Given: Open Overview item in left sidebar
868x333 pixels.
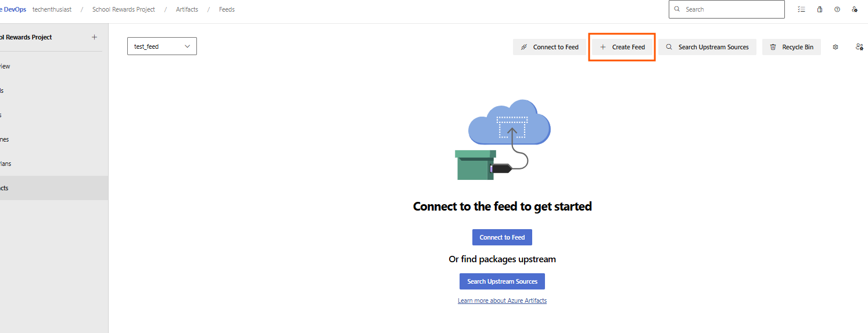Looking at the screenshot, I should point(54,66).
